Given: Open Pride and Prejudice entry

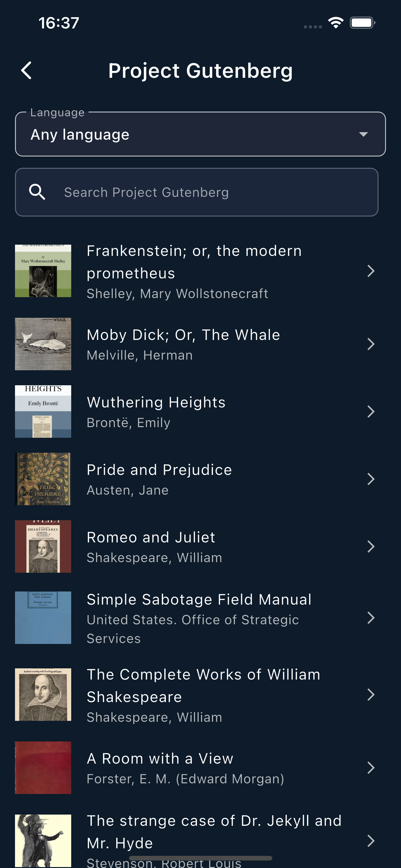Looking at the screenshot, I should point(159,470).
